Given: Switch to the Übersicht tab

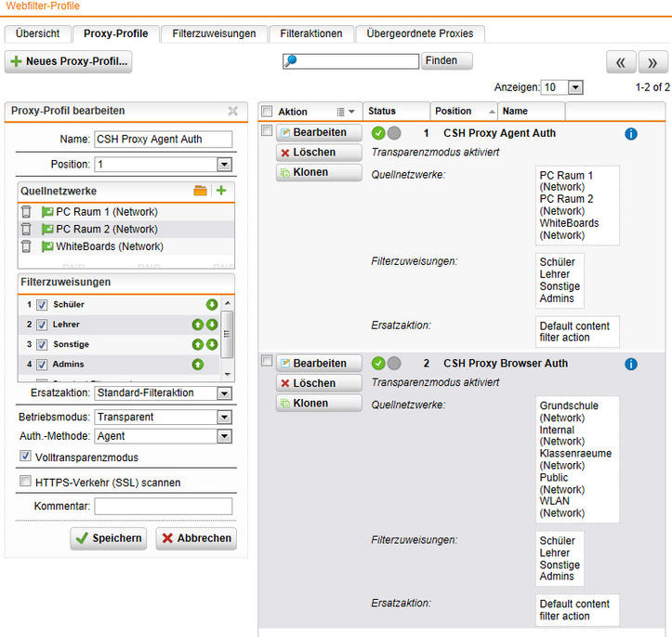Looking at the screenshot, I should click(x=38, y=33).
